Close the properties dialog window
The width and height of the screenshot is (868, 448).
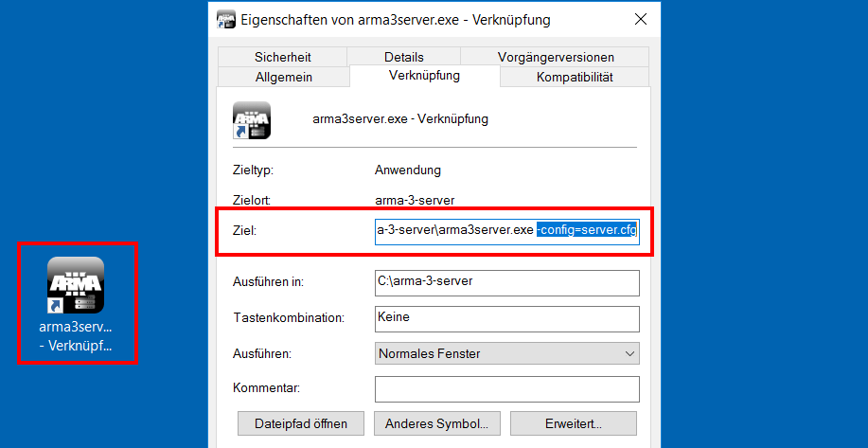tap(641, 19)
